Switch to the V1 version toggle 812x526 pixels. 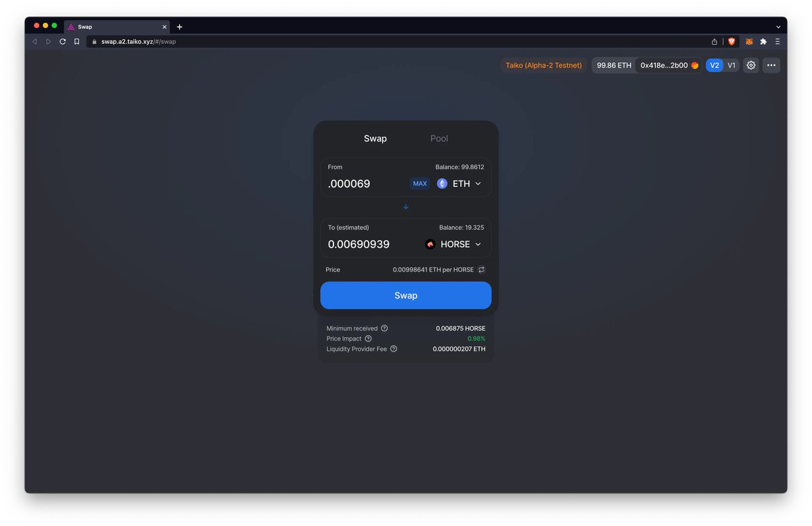pos(731,65)
